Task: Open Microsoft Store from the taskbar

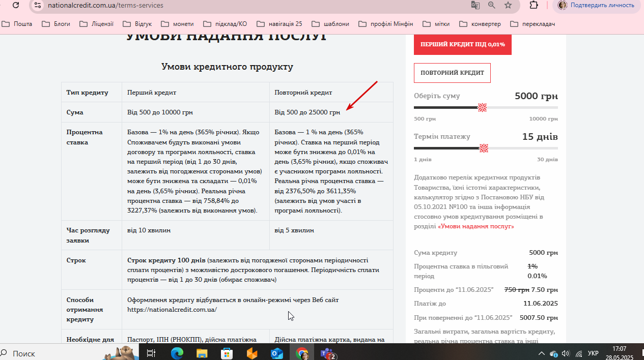Action: pyautogui.click(x=227, y=353)
